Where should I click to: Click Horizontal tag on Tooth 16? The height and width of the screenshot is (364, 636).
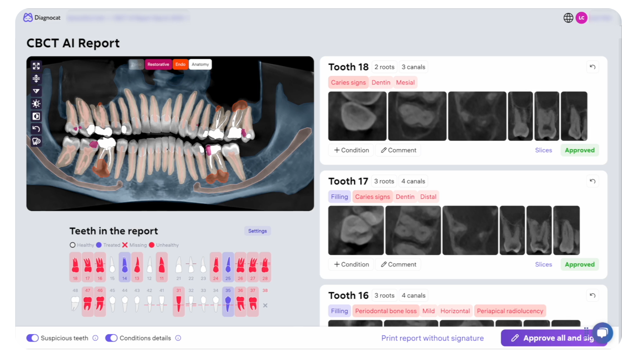tap(455, 311)
